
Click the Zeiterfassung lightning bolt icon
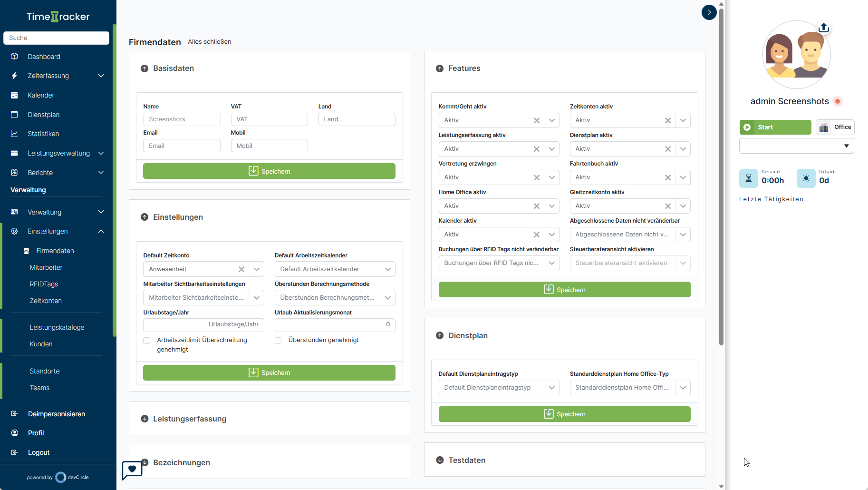[14, 76]
